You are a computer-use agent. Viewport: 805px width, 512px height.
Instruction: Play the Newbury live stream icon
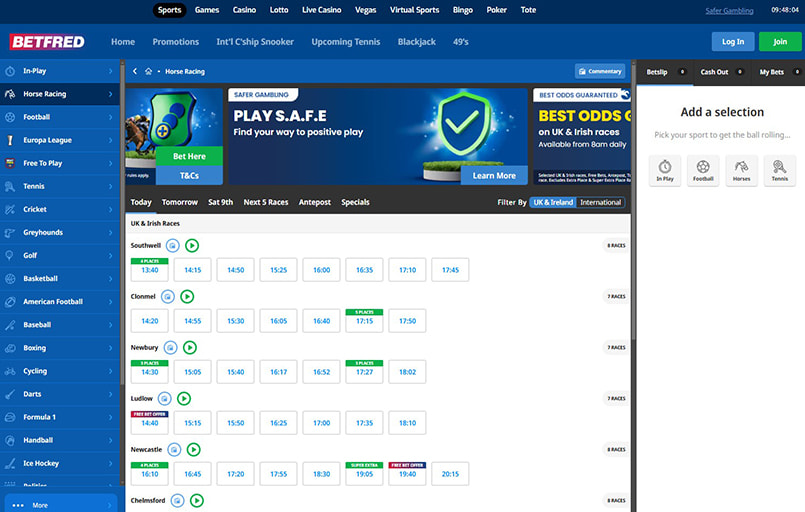point(190,348)
